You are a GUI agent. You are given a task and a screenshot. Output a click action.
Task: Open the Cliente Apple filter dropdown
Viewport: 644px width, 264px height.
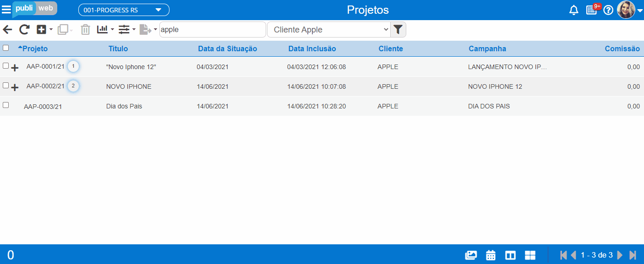(x=329, y=30)
